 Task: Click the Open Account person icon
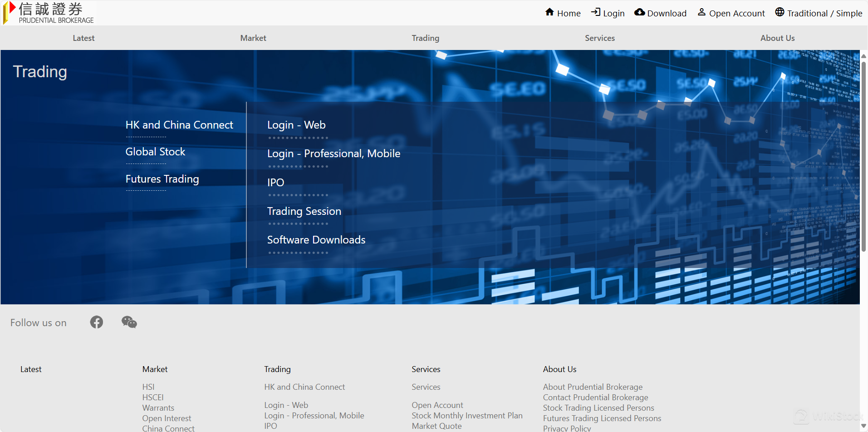click(701, 12)
